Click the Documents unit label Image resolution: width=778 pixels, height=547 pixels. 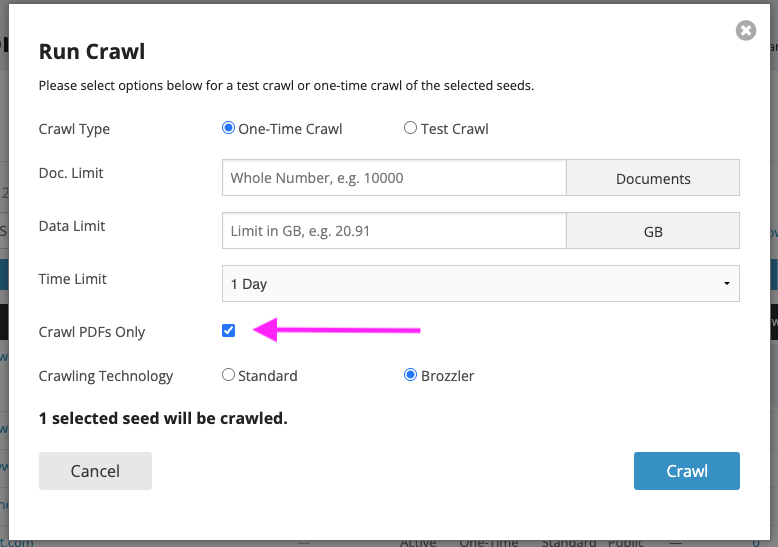tap(653, 178)
